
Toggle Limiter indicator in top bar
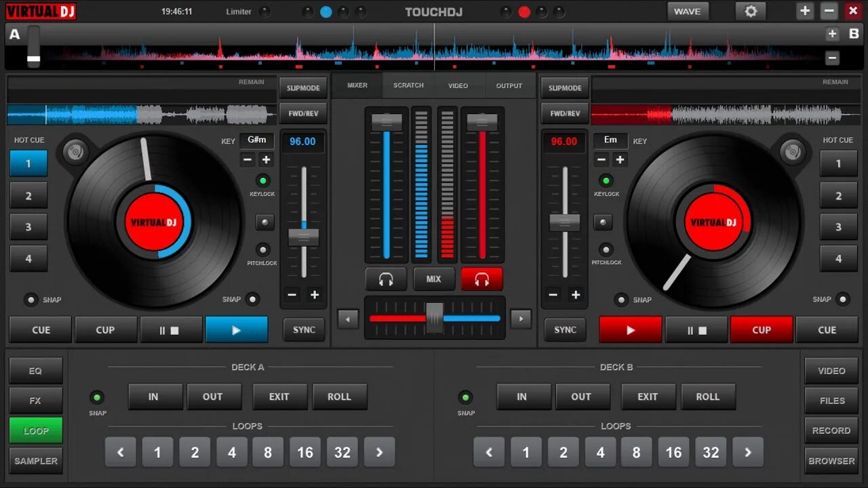pyautogui.click(x=264, y=12)
